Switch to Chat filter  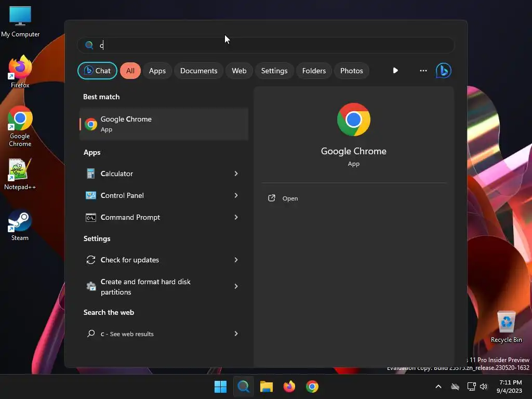click(97, 71)
